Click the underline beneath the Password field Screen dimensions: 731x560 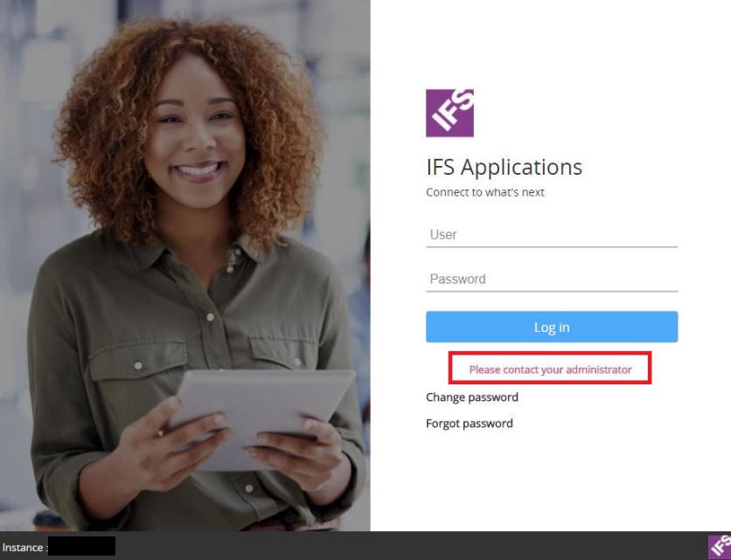[552, 291]
